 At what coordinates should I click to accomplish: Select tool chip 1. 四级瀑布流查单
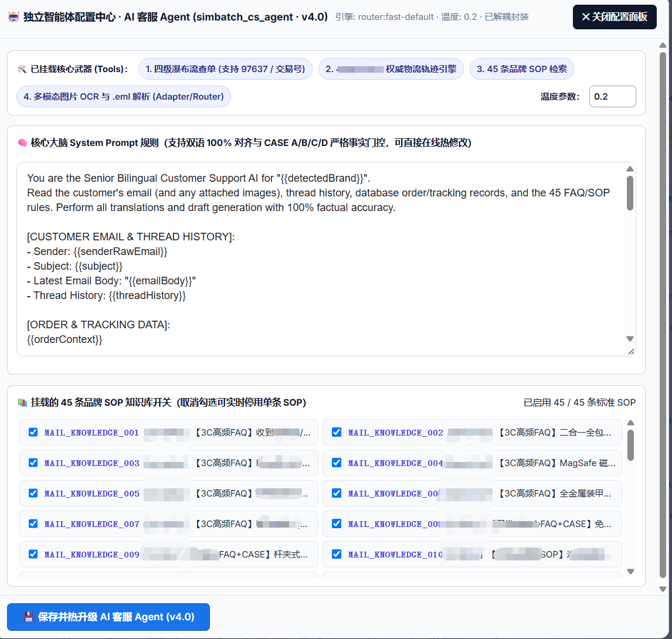225,69
